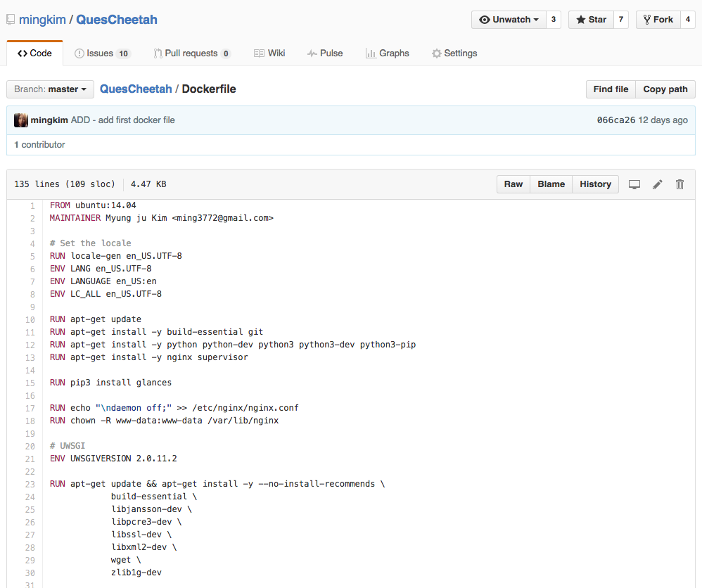Click the '135 lines (109 sloc)' file info
The width and height of the screenshot is (702, 588).
point(65,184)
